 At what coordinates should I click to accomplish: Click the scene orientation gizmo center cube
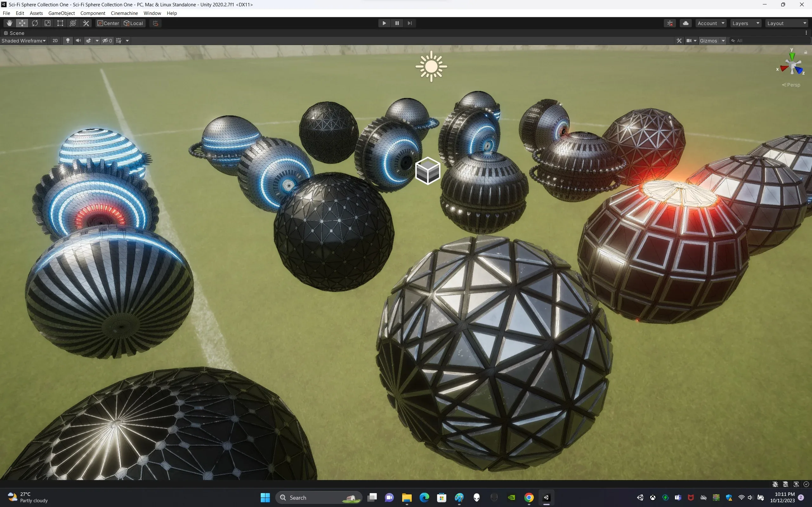(x=792, y=65)
